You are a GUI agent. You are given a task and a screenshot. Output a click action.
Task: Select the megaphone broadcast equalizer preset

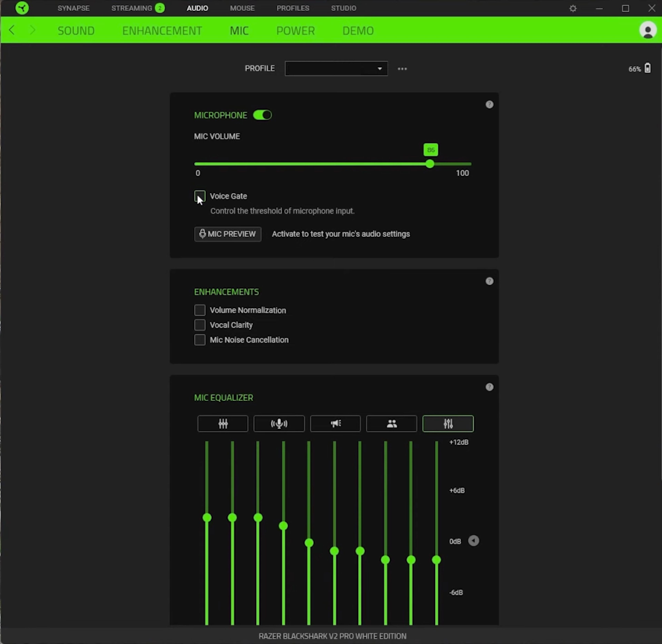335,424
